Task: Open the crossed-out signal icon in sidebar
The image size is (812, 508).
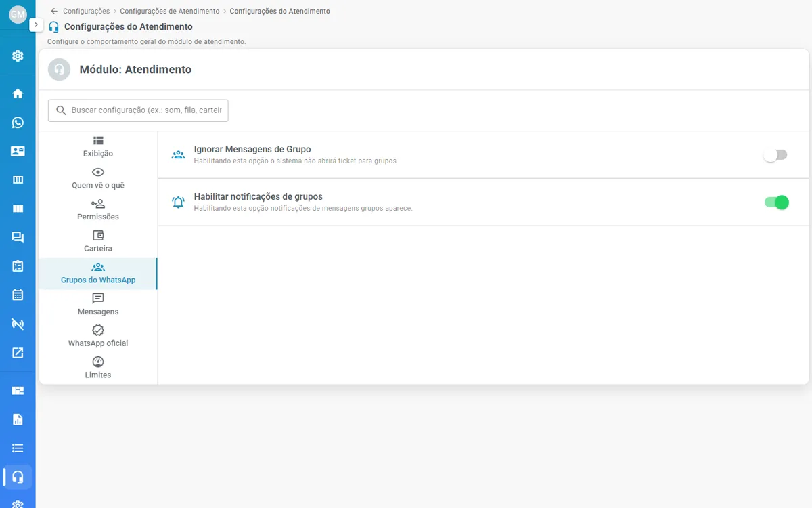Action: [x=18, y=324]
